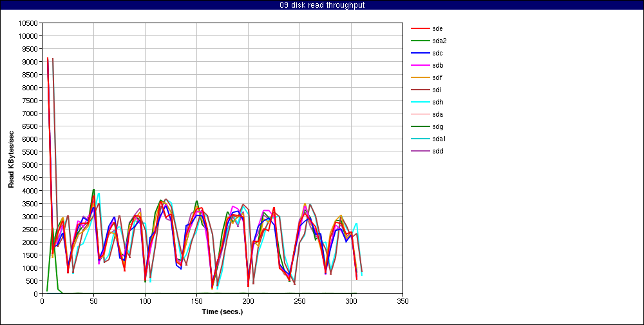This screenshot has width=644, height=325.
Task: Click the sdc legend label
Action: pyautogui.click(x=438, y=53)
